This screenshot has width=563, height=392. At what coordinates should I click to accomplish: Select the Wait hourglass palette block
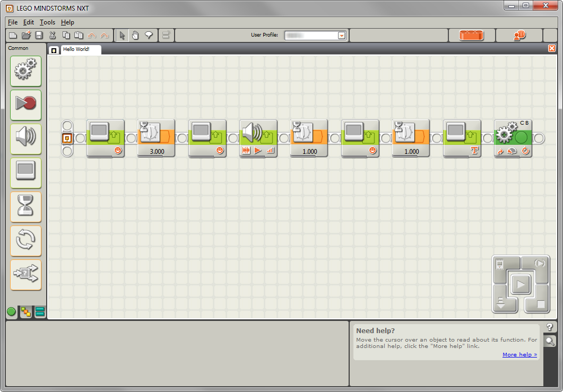coord(26,207)
